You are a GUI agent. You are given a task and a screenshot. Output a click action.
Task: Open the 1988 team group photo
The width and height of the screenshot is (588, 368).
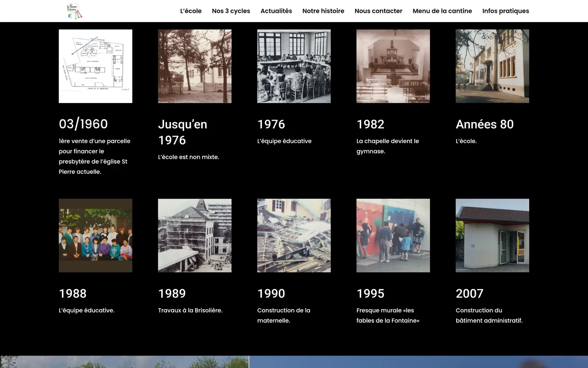[x=96, y=236]
